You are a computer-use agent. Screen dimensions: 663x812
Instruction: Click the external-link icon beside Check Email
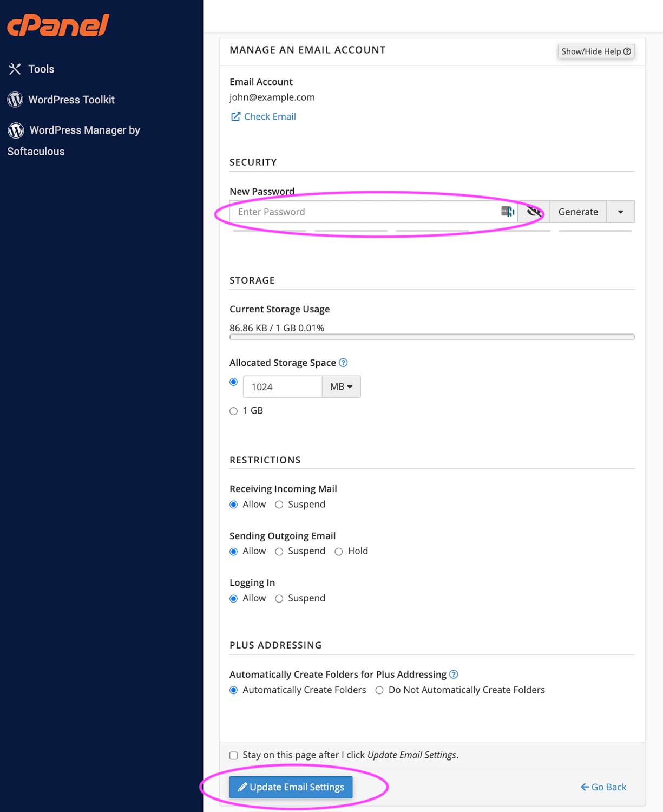[235, 116]
